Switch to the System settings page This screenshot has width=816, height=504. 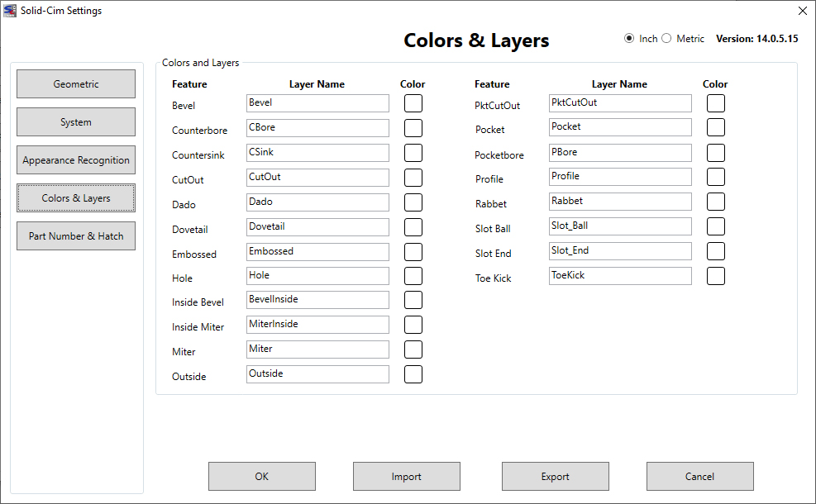coord(76,121)
